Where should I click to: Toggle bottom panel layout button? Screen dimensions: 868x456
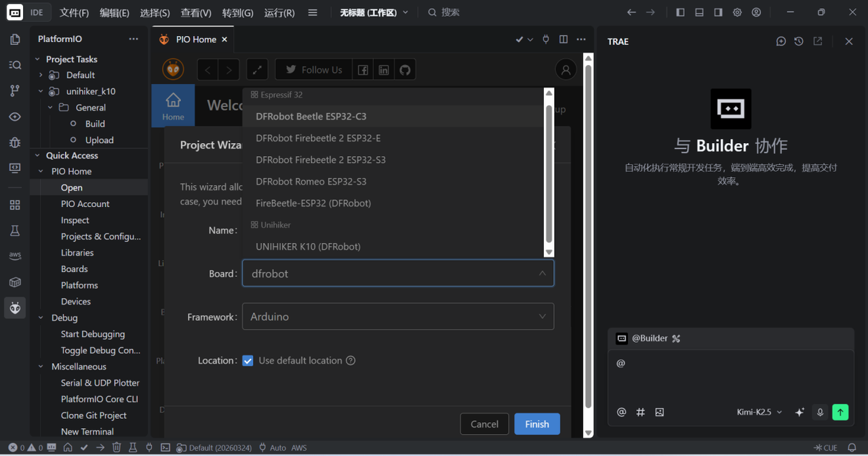(x=699, y=12)
